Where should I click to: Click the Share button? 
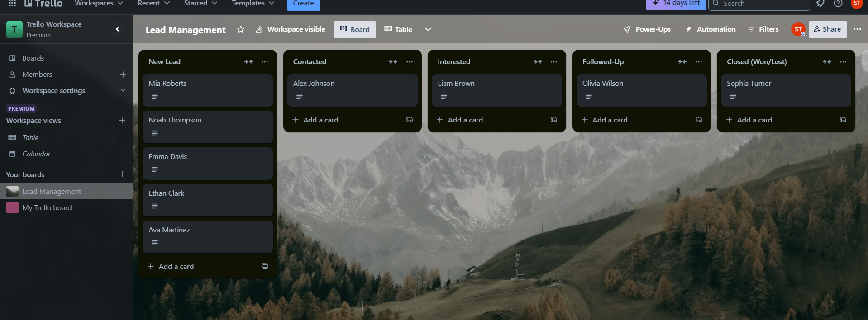pos(828,29)
